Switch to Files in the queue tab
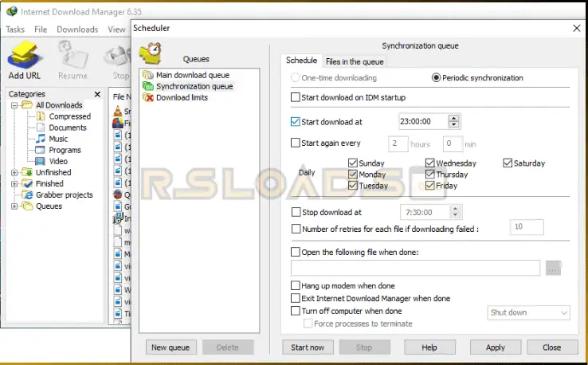 pos(355,61)
